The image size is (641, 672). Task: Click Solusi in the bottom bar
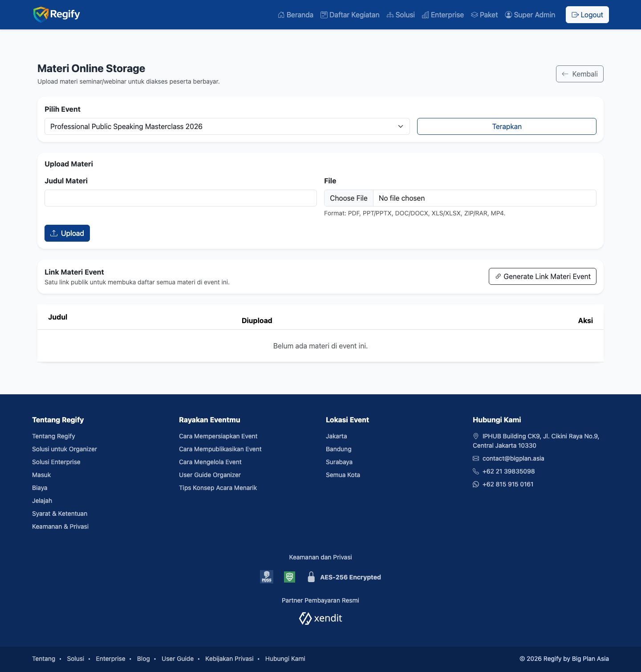pos(75,659)
